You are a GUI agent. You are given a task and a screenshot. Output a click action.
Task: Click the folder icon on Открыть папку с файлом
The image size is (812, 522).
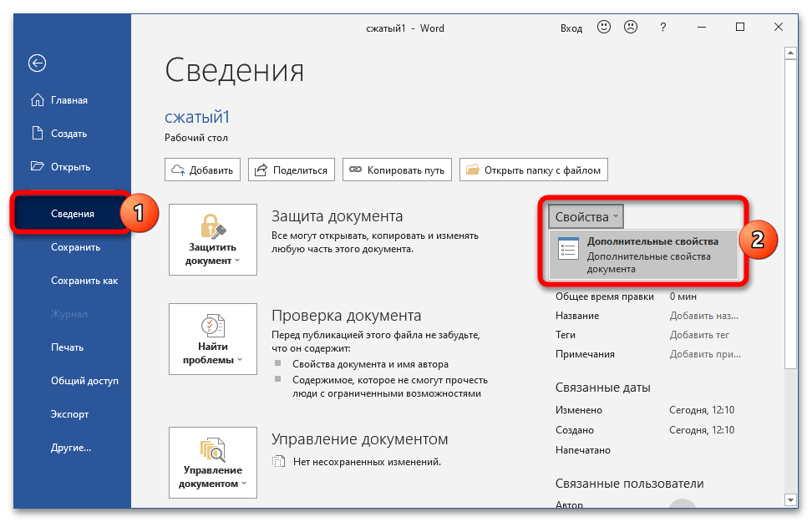tap(472, 170)
